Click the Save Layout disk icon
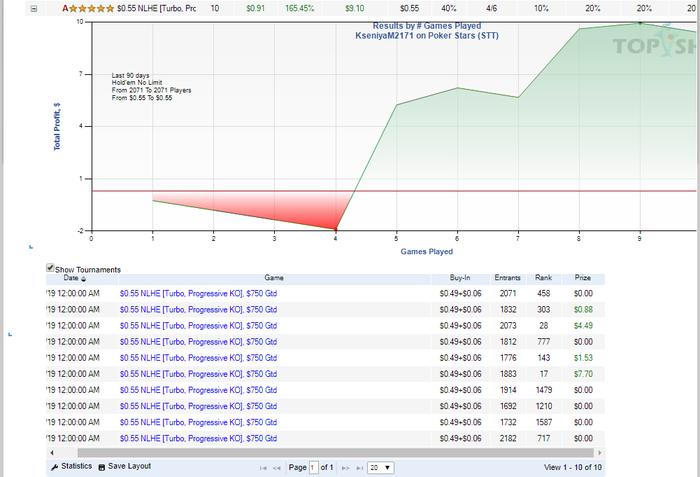Screen dimensions: 700x477 (102, 467)
